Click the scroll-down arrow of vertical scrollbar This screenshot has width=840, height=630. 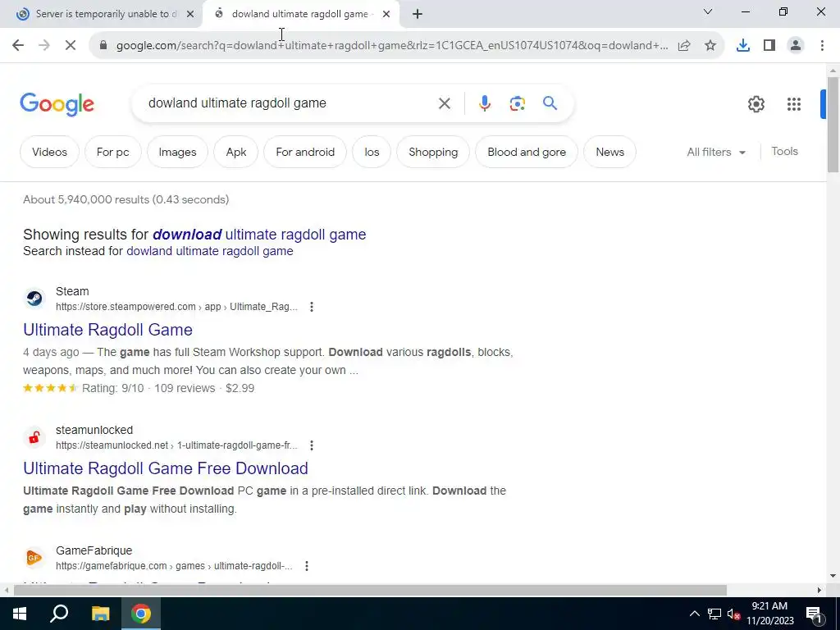(x=833, y=577)
